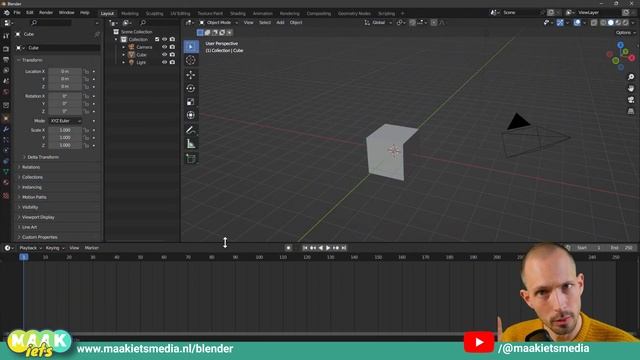Click the Scale X value field
The height and width of the screenshot is (360, 640).
click(65, 130)
